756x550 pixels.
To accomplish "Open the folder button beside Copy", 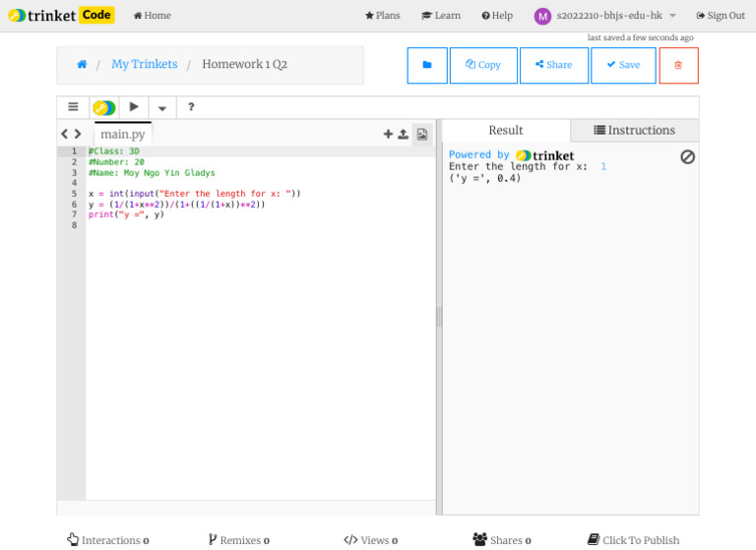I will point(427,65).
